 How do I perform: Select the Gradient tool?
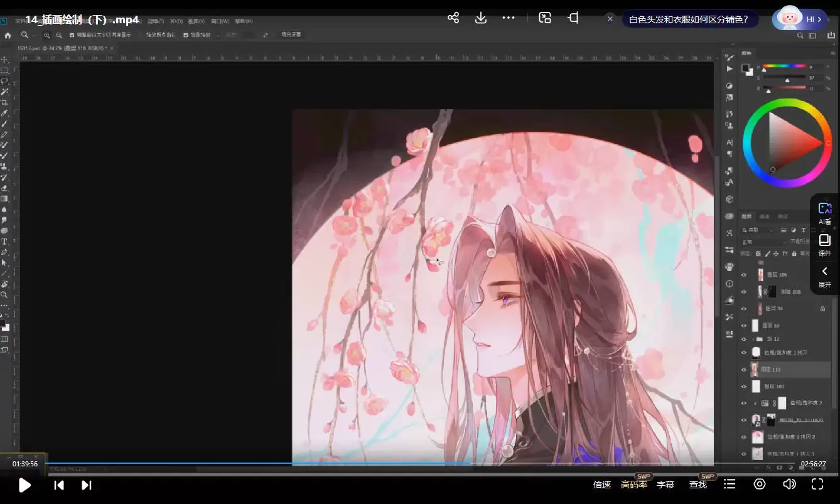(4, 198)
